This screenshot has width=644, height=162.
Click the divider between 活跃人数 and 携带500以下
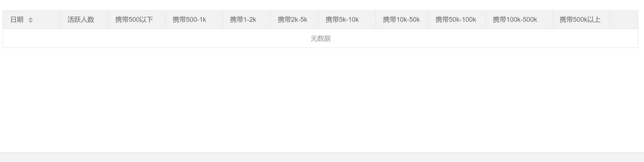coord(108,19)
